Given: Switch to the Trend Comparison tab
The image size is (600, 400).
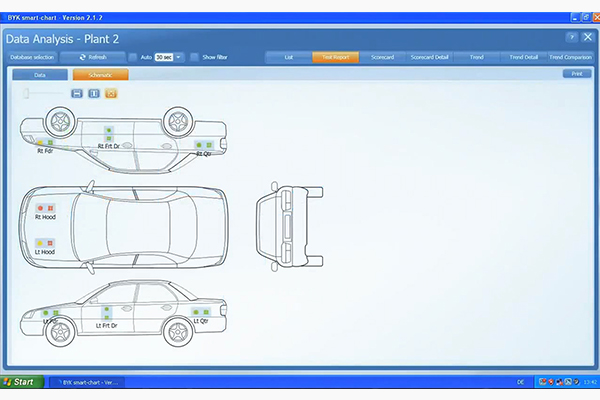Looking at the screenshot, I should [569, 57].
